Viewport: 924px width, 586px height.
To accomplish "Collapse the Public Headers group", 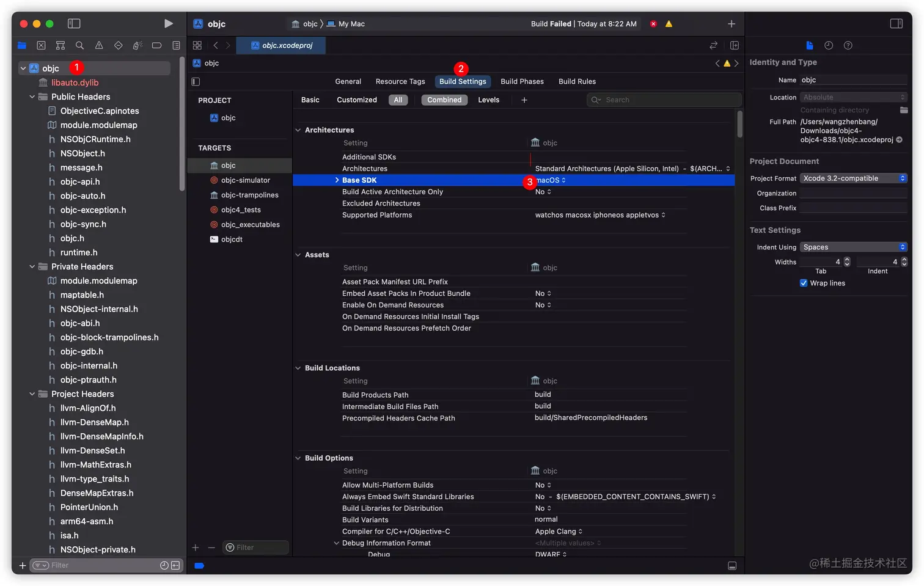I will click(x=32, y=97).
